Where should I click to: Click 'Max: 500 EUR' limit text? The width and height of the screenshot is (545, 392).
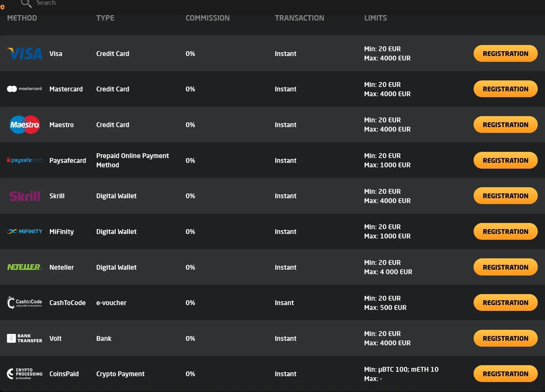385,307
